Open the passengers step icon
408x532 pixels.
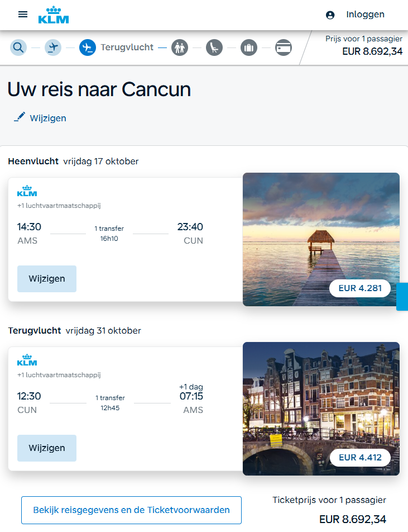point(180,47)
